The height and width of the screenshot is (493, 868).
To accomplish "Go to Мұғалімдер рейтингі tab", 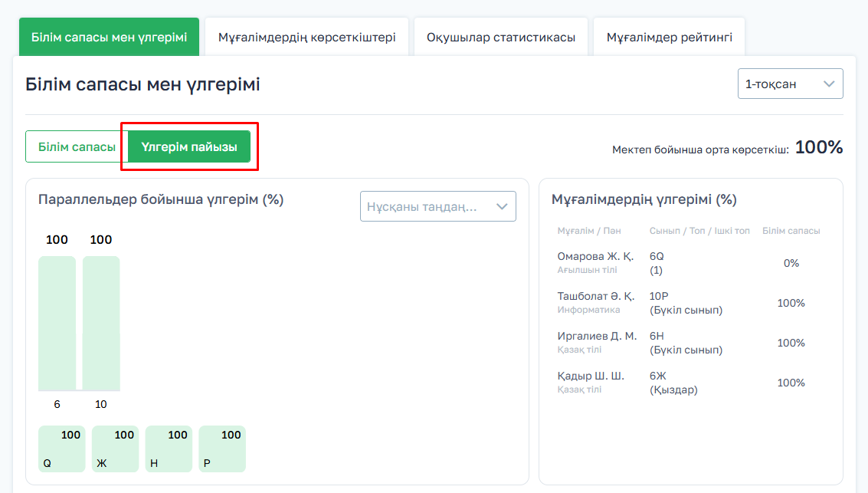I will (669, 37).
